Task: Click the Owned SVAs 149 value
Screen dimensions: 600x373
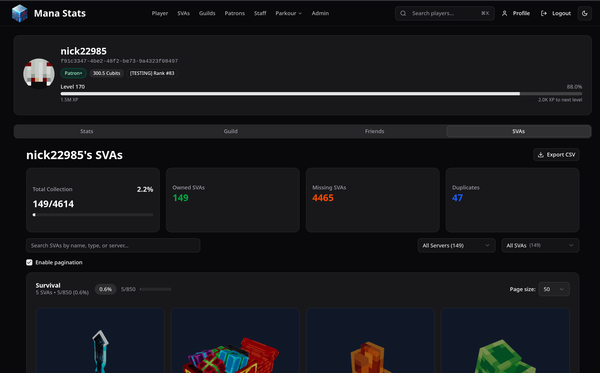Action: [x=180, y=198]
